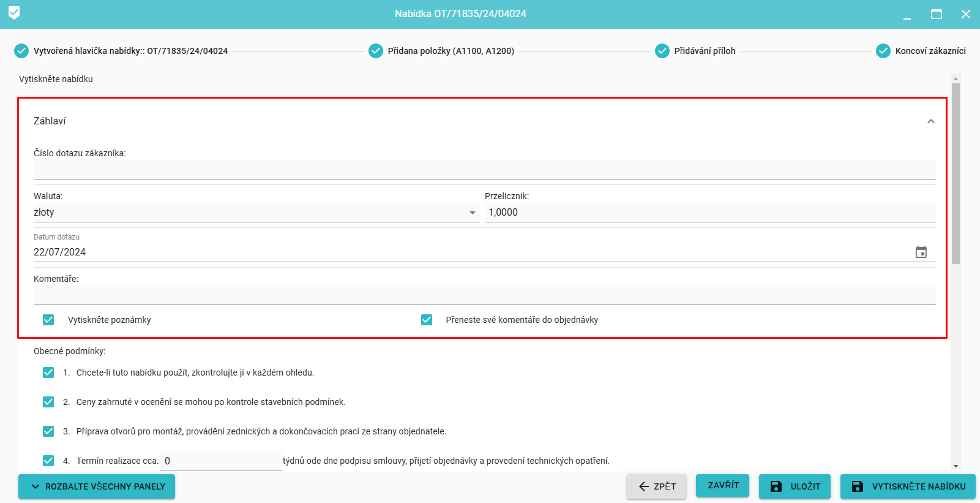Click the 'Přidávání příloh' step checkmark icon

pos(662,51)
